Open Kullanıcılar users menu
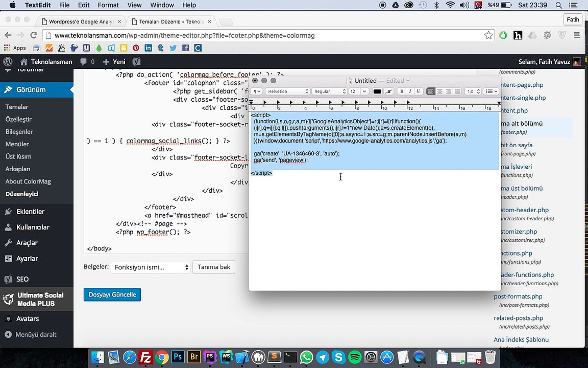Image resolution: width=588 pixels, height=368 pixels. pyautogui.click(x=33, y=227)
